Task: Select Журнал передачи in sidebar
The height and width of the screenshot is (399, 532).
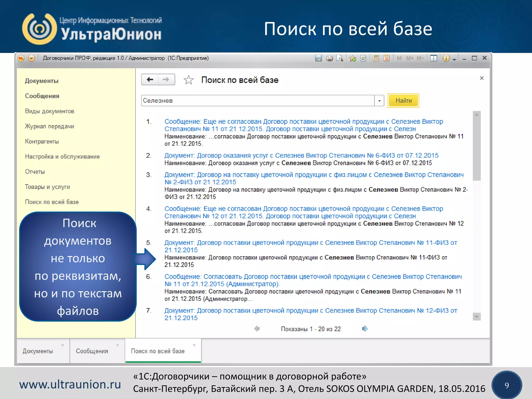Action: tap(49, 126)
